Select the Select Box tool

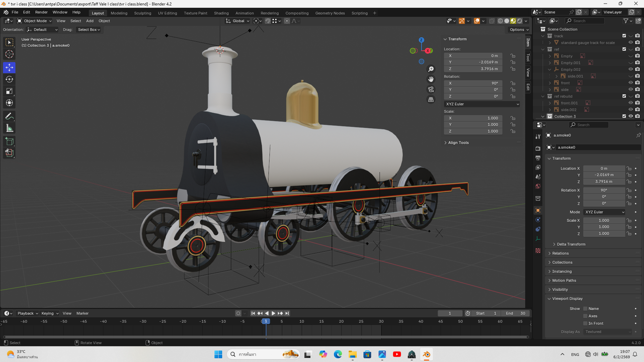point(9,43)
